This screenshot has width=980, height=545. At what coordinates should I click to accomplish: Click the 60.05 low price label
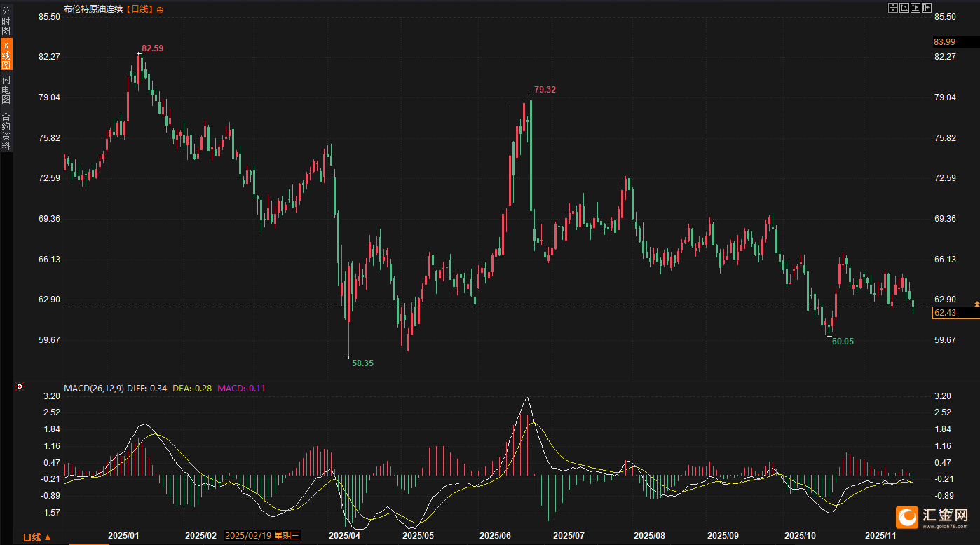point(843,342)
